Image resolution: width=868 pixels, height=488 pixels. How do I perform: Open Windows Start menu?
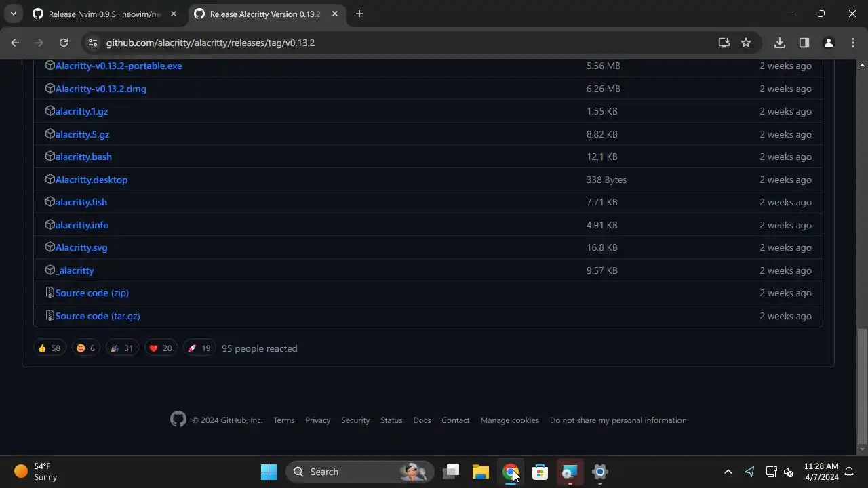269,472
